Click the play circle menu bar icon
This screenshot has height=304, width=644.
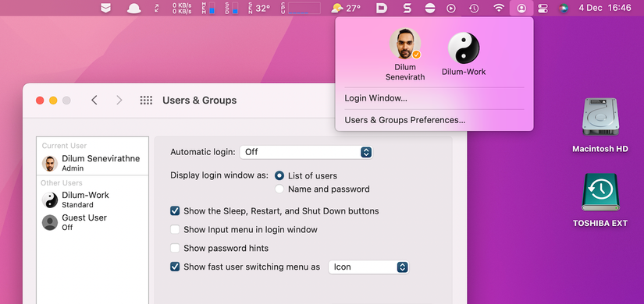coord(451,9)
